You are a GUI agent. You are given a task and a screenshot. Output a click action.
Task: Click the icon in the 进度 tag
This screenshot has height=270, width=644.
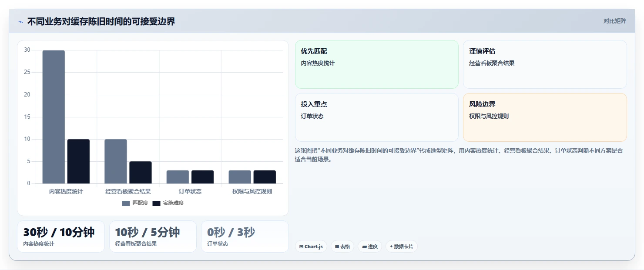(364, 247)
